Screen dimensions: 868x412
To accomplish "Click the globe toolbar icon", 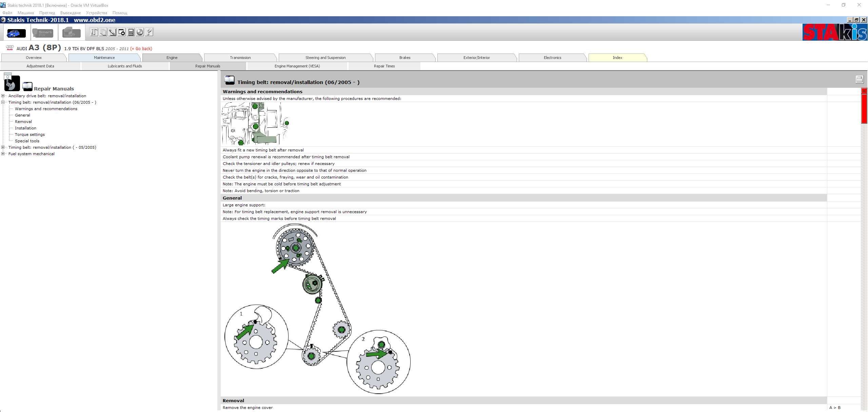I will [140, 32].
